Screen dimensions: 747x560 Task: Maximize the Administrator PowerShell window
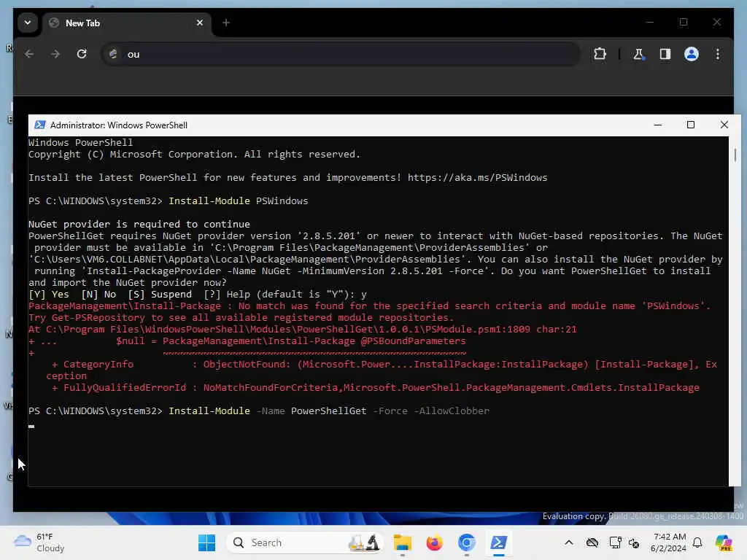pyautogui.click(x=691, y=125)
